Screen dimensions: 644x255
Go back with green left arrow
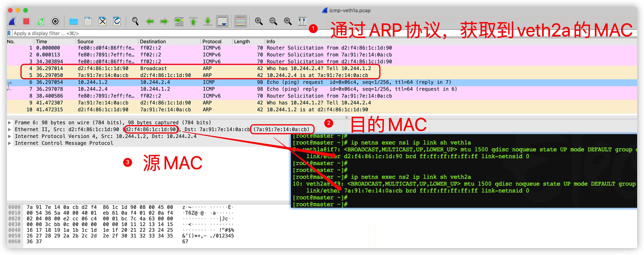pos(150,22)
